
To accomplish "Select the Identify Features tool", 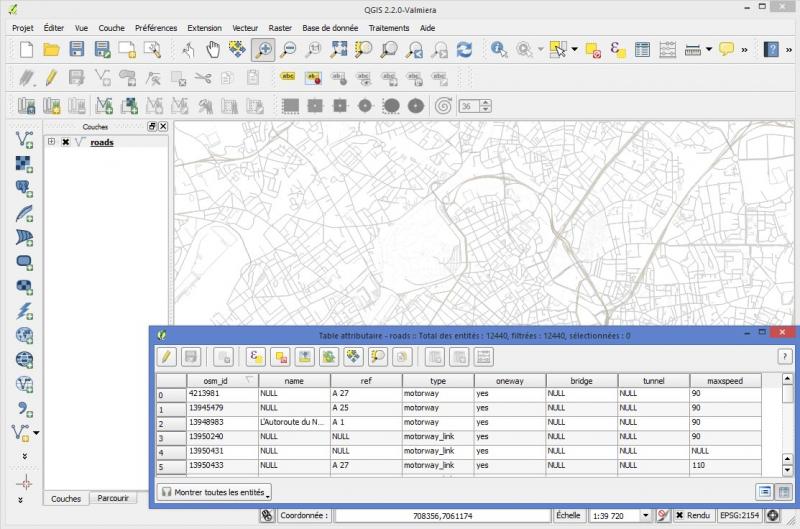I will pyautogui.click(x=498, y=49).
